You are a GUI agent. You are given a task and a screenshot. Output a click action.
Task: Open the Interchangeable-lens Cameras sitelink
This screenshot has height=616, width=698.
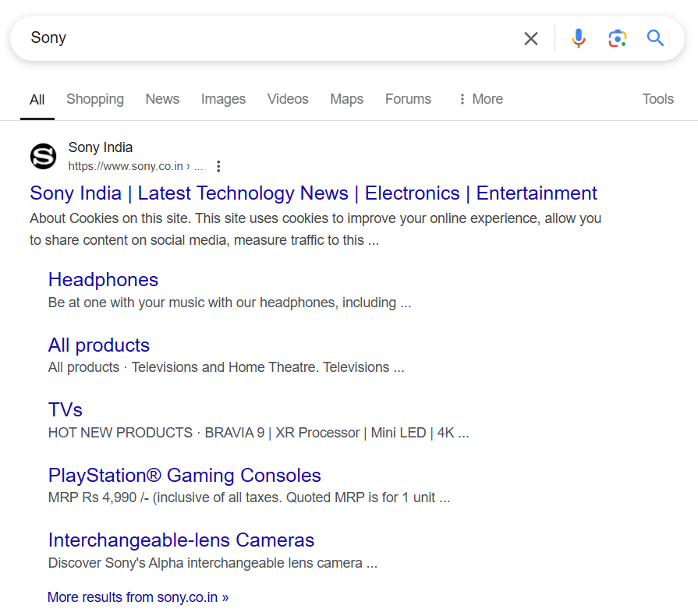tap(181, 540)
